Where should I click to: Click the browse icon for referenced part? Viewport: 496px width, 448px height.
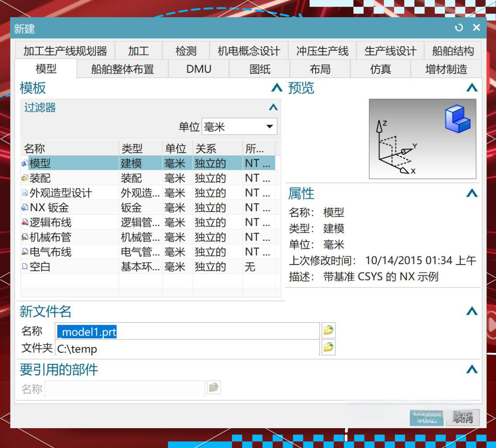(x=214, y=387)
